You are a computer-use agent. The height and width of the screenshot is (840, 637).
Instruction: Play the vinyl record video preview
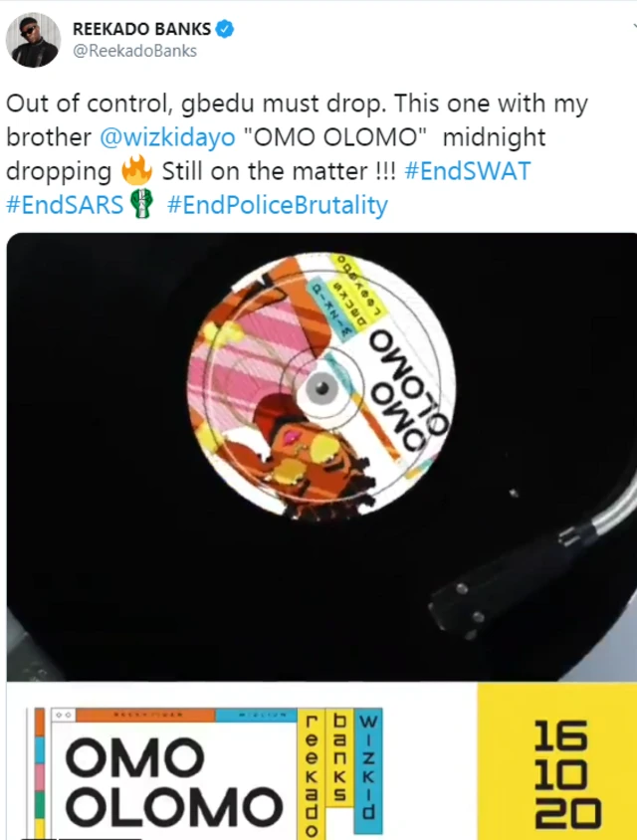321,457
